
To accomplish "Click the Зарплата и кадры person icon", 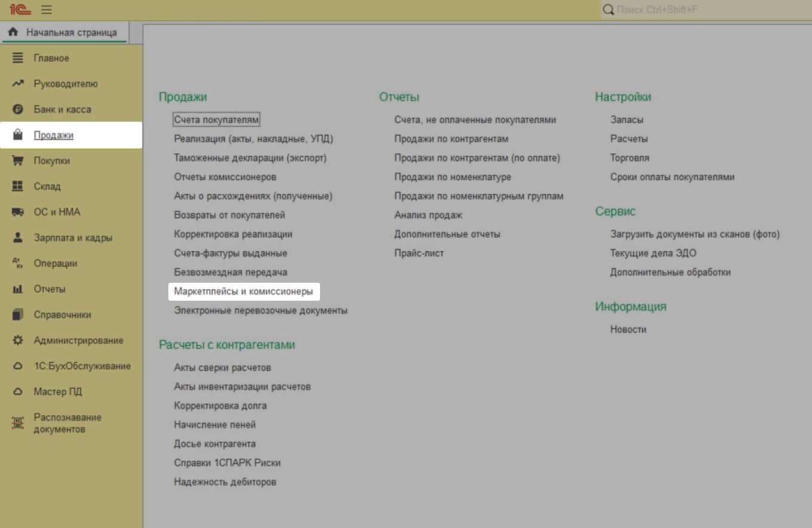I will click(18, 237).
